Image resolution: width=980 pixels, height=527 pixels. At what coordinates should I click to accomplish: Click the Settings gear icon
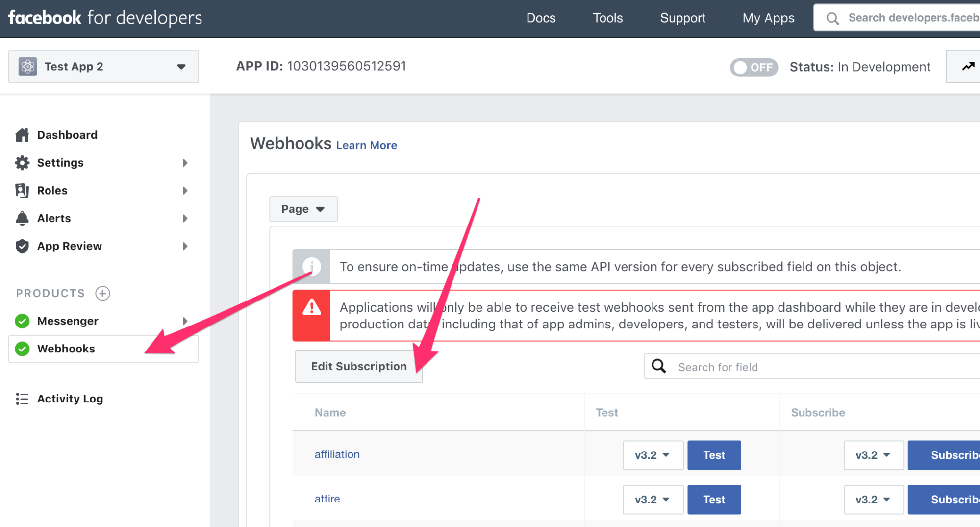coord(22,163)
